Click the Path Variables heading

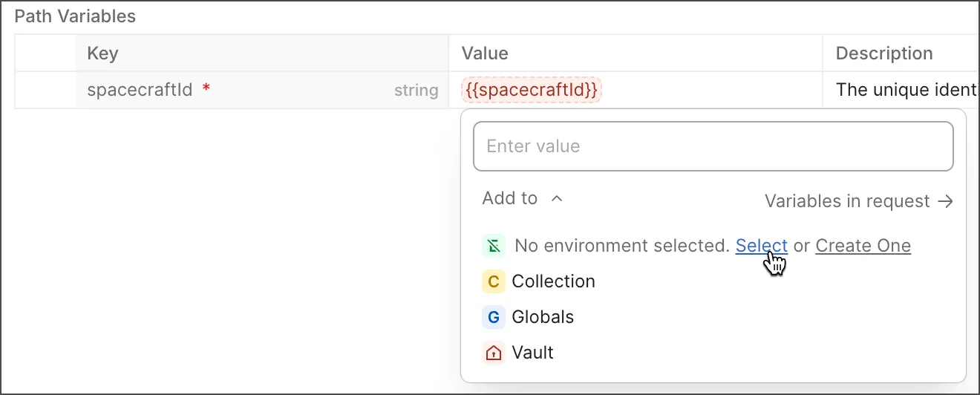[x=75, y=16]
